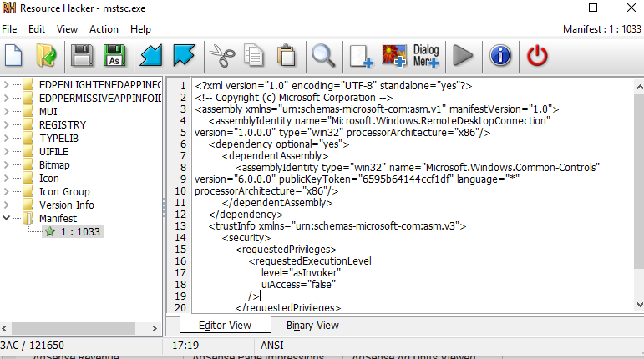Open the File menu

pos(9,29)
